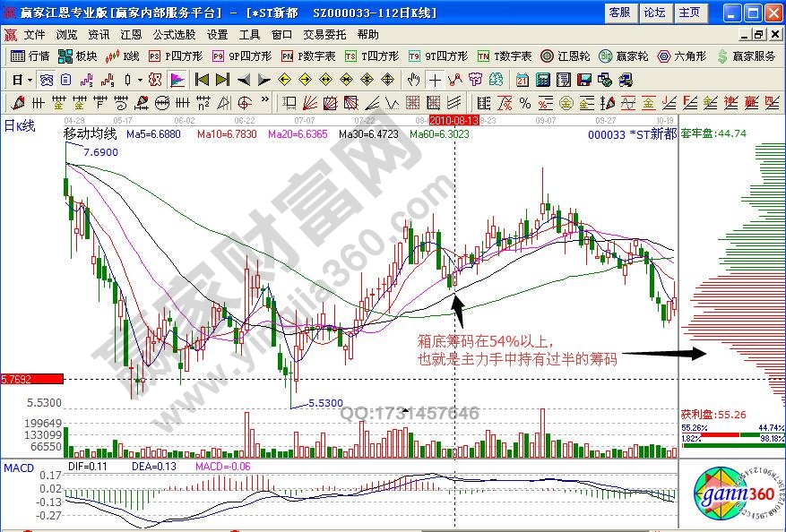Click the calendar icon in toolbar
Image resolution: width=786 pixels, height=532 pixels.
point(522,79)
